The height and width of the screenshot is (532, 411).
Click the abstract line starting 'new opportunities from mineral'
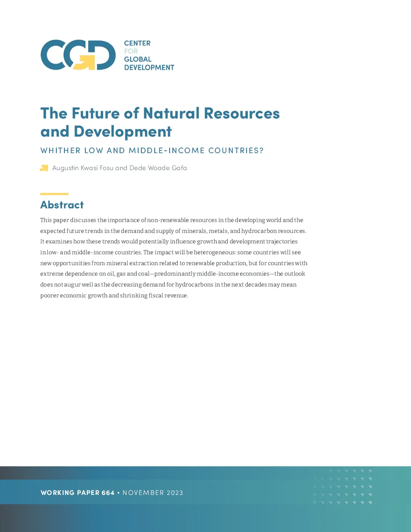(174, 263)
